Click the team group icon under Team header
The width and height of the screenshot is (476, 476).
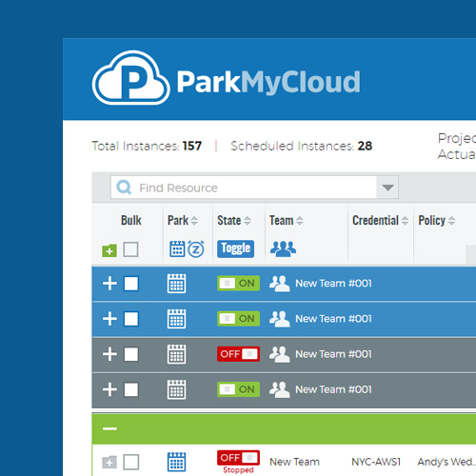283,248
